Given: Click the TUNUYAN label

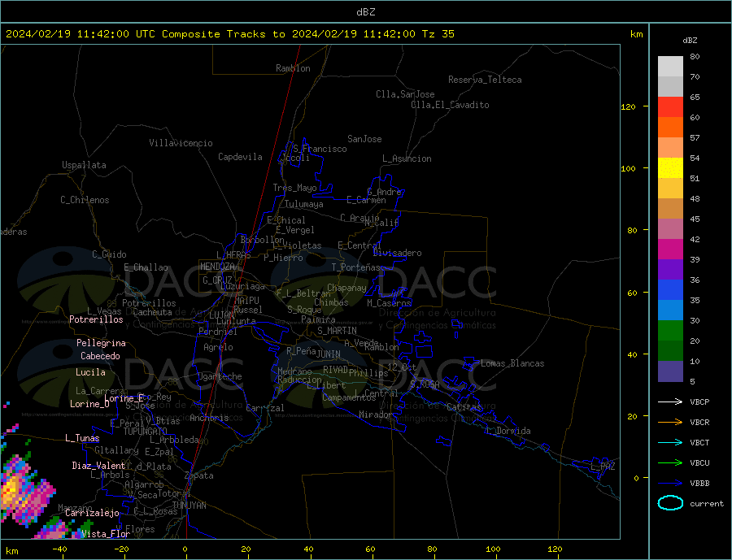Looking at the screenshot, I should (x=189, y=506).
